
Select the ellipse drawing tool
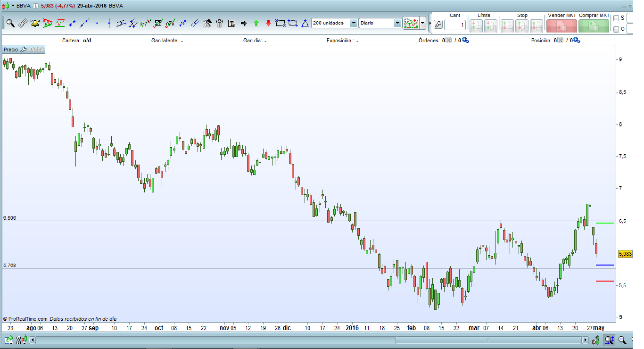[x=293, y=23]
